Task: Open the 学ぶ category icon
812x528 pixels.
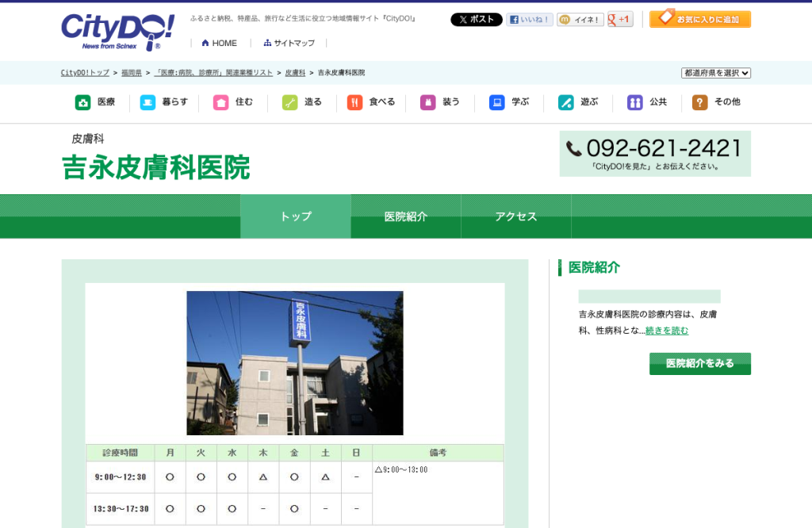Action: coord(496,102)
